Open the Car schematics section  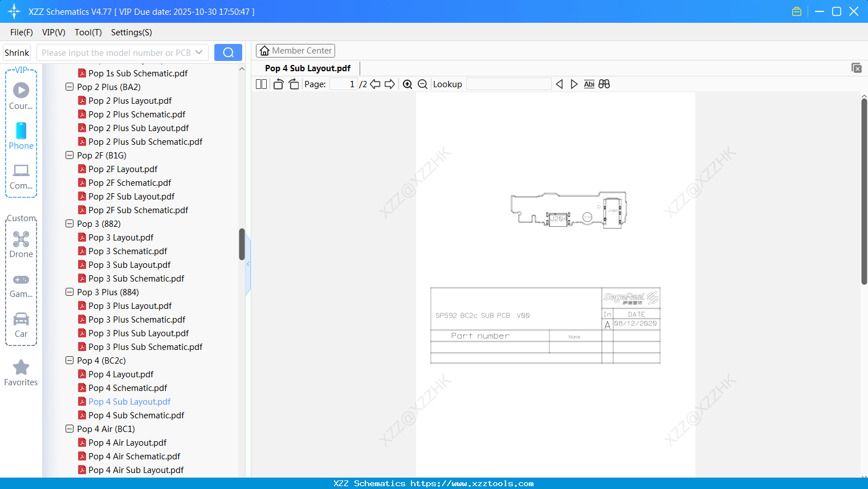[21, 324]
